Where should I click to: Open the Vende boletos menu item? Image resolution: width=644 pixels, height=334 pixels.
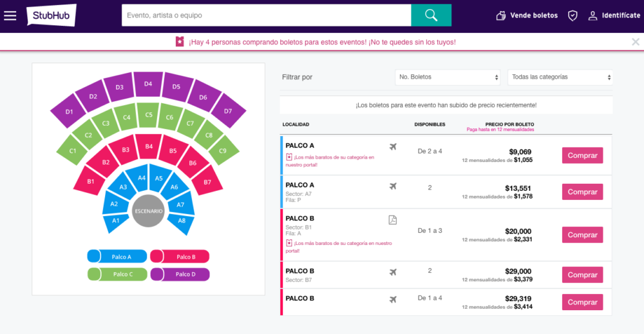534,15
